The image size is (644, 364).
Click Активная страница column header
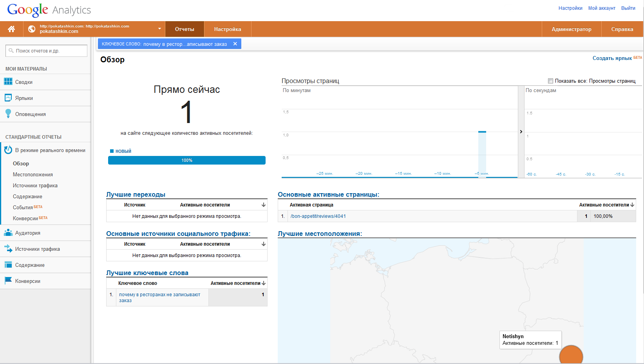[311, 205]
